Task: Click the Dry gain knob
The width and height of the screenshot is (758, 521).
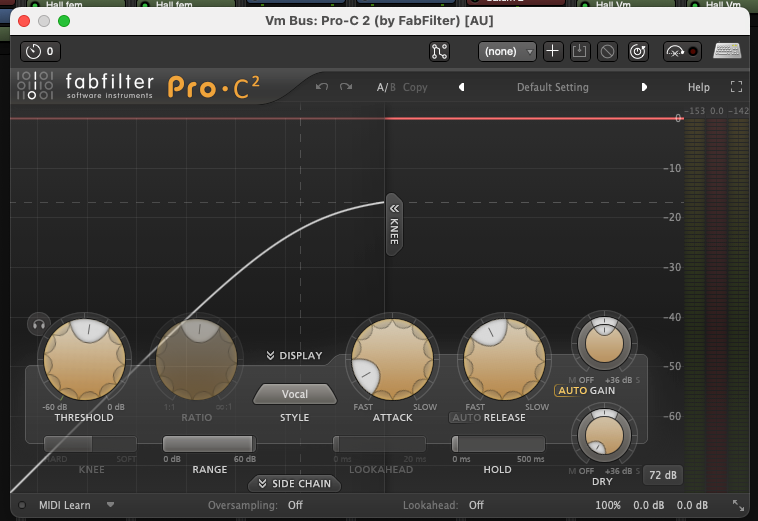Action: (604, 435)
